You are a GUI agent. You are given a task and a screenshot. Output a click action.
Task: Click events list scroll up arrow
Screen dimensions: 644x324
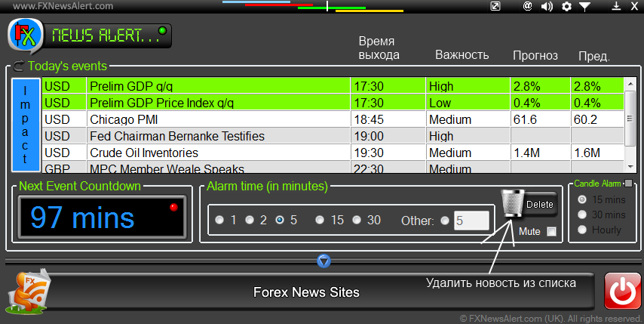click(630, 84)
